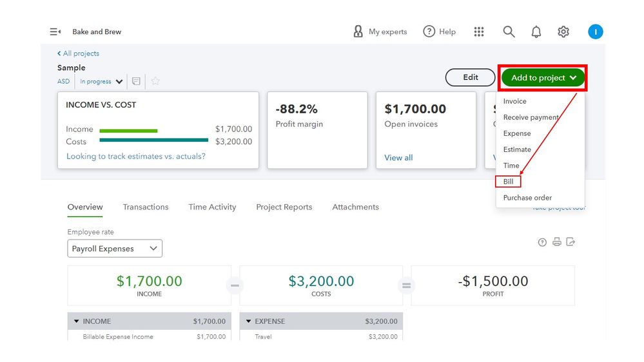Switch to the Transactions tab
Viewport: 644px width, 362px height.
(146, 207)
